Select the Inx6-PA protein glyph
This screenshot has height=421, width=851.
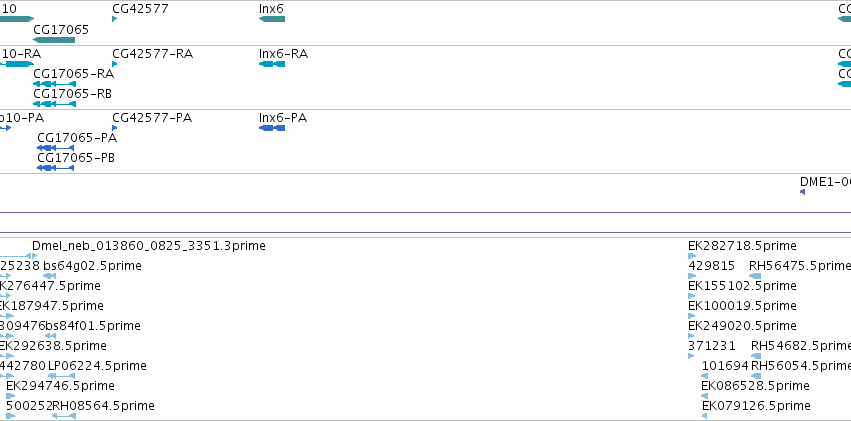click(x=272, y=128)
